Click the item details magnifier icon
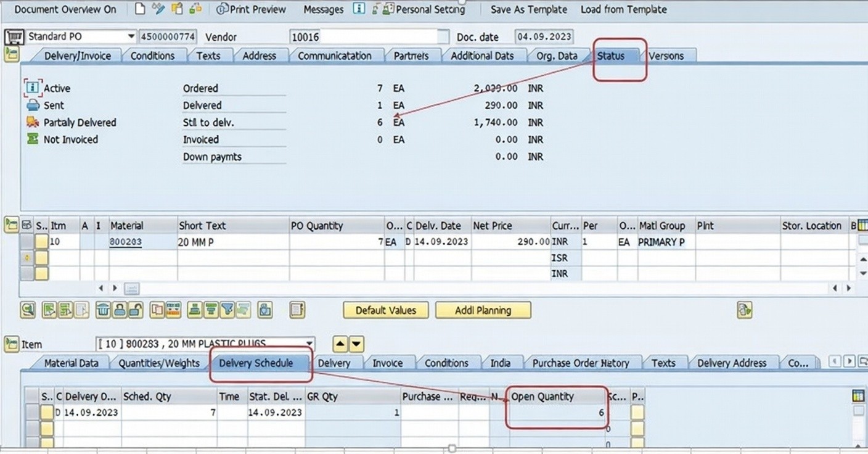This screenshot has width=868, height=454. 28,310
